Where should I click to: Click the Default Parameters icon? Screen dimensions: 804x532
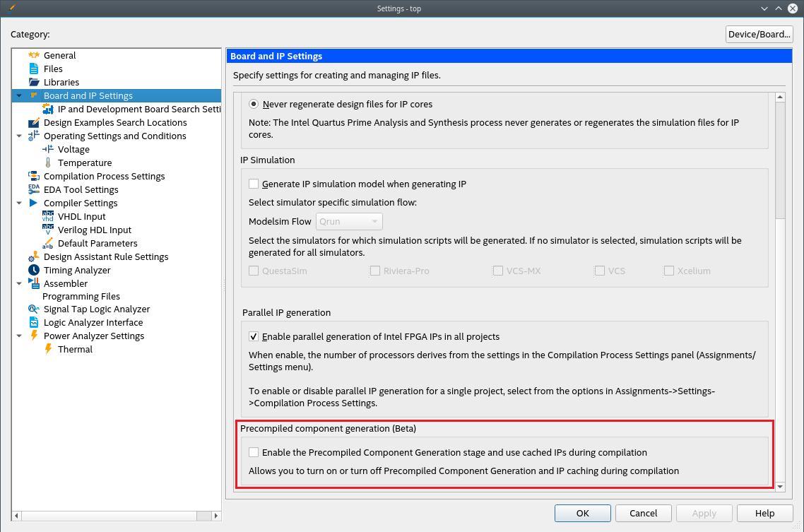[x=47, y=243]
